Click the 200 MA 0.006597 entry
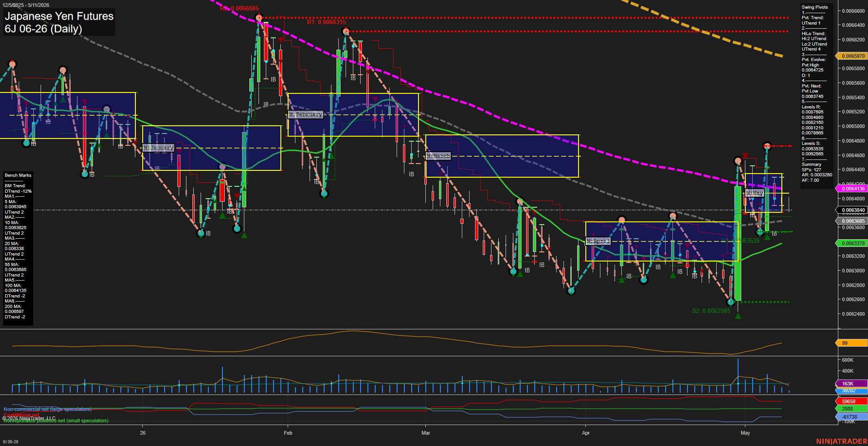This screenshot has width=868, height=446. [15, 309]
